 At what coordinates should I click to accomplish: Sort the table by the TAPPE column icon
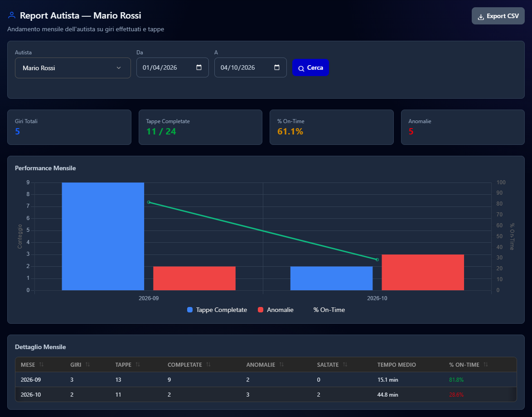click(x=138, y=364)
